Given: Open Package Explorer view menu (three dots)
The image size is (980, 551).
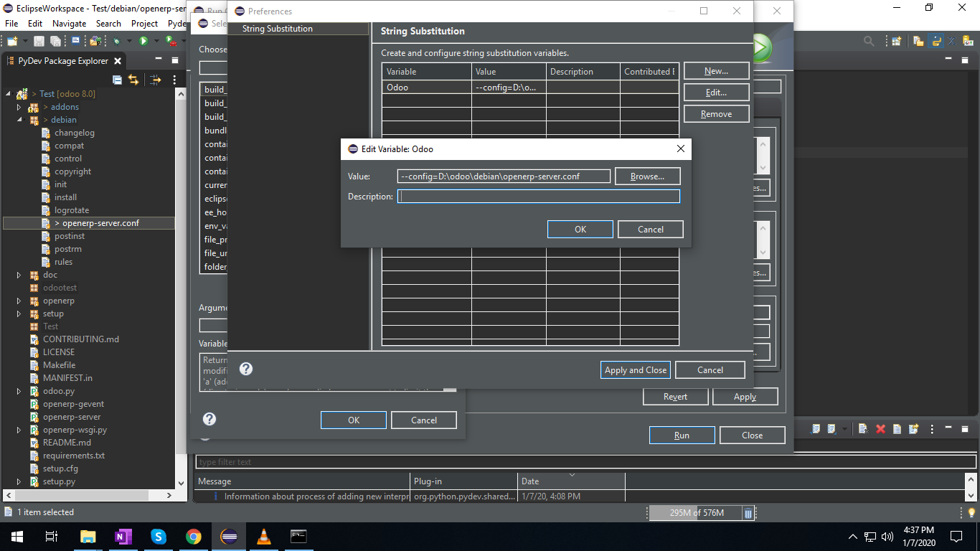Looking at the screenshot, I should (x=175, y=80).
